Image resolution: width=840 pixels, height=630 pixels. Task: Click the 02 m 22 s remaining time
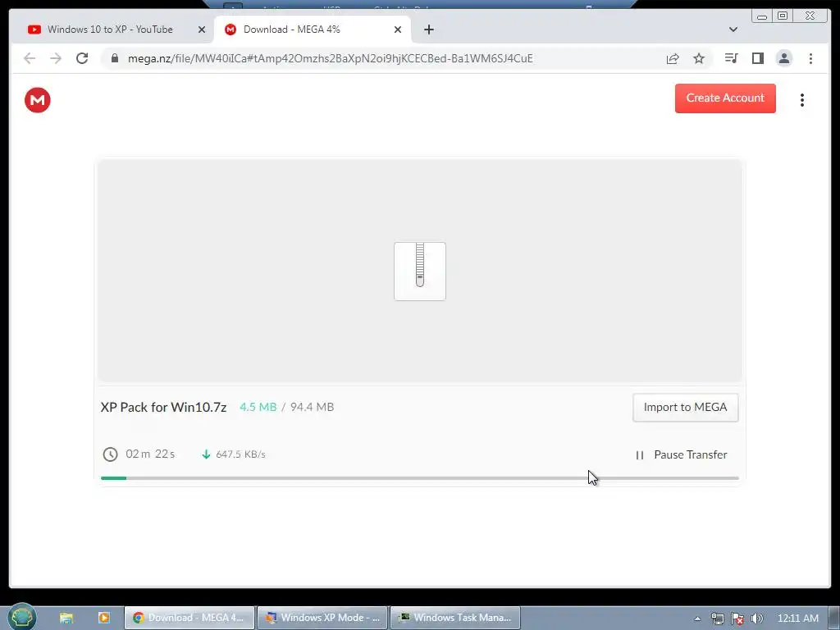[150, 454]
